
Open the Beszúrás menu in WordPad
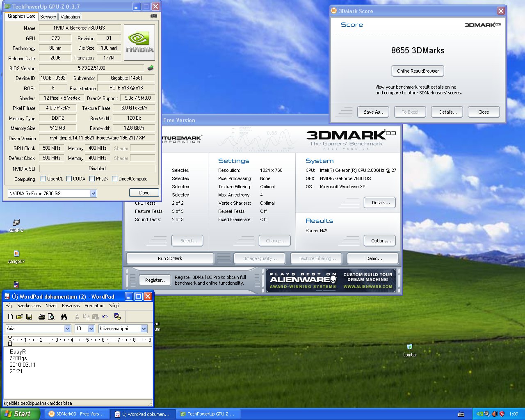click(x=71, y=306)
